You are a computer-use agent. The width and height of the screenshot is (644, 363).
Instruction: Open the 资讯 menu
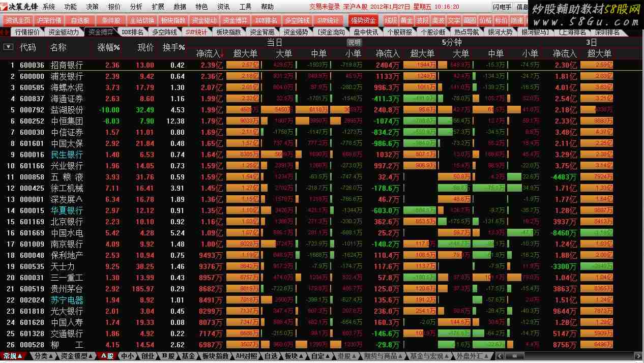coord(223,7)
